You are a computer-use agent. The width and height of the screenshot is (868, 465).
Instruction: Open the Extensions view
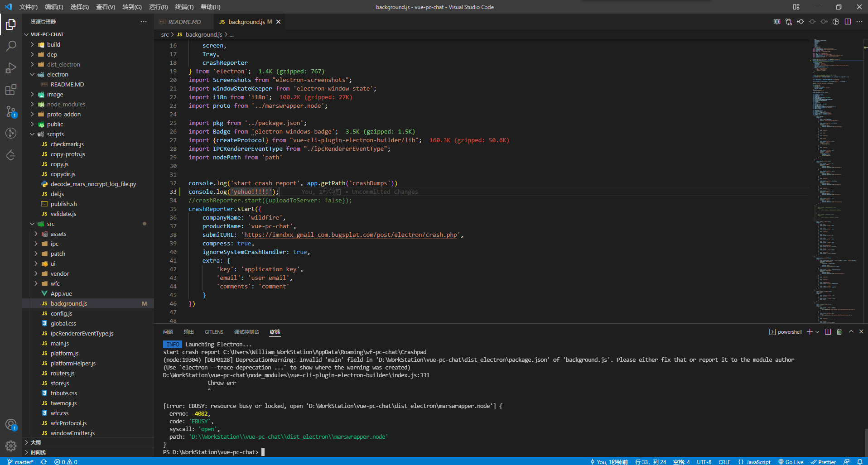[x=11, y=90]
